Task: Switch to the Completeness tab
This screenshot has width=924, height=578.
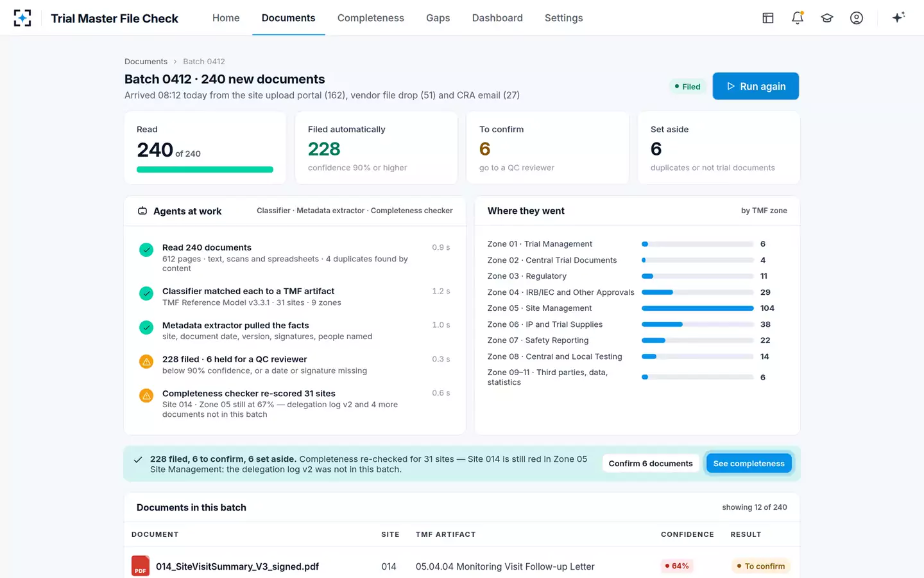Action: (x=371, y=18)
